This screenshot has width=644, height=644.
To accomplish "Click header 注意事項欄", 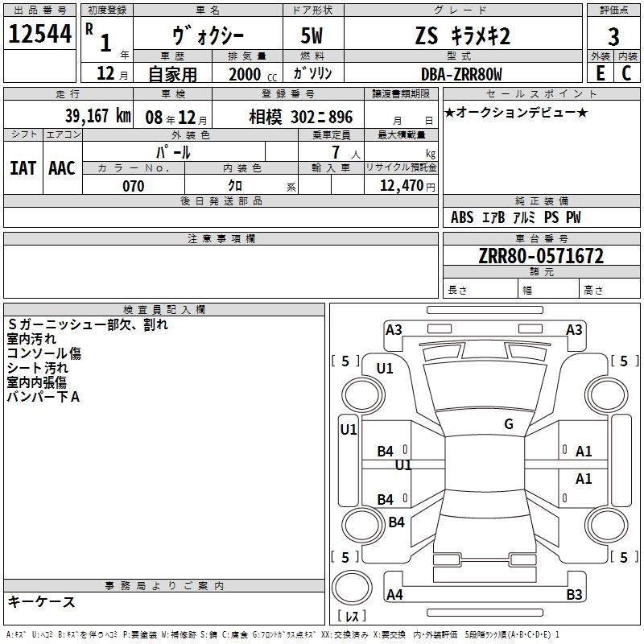I will point(221,238).
